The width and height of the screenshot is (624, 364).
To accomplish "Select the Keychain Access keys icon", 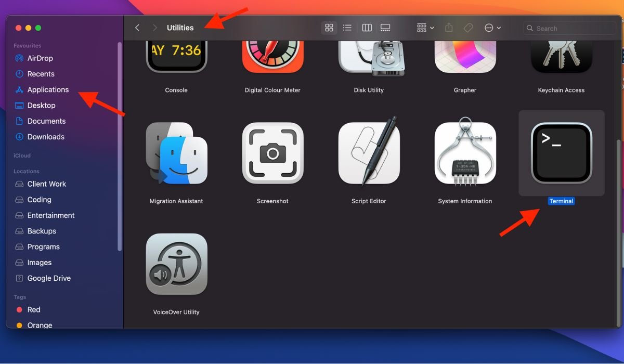I will click(561, 57).
